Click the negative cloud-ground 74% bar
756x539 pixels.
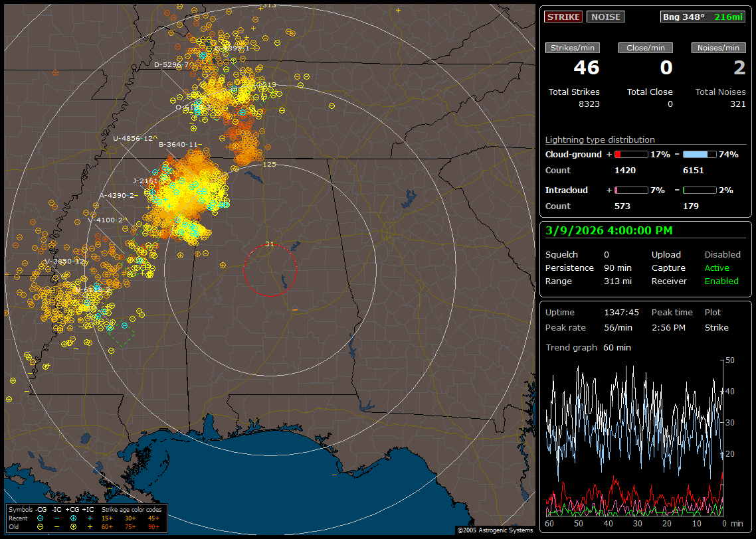click(700, 154)
